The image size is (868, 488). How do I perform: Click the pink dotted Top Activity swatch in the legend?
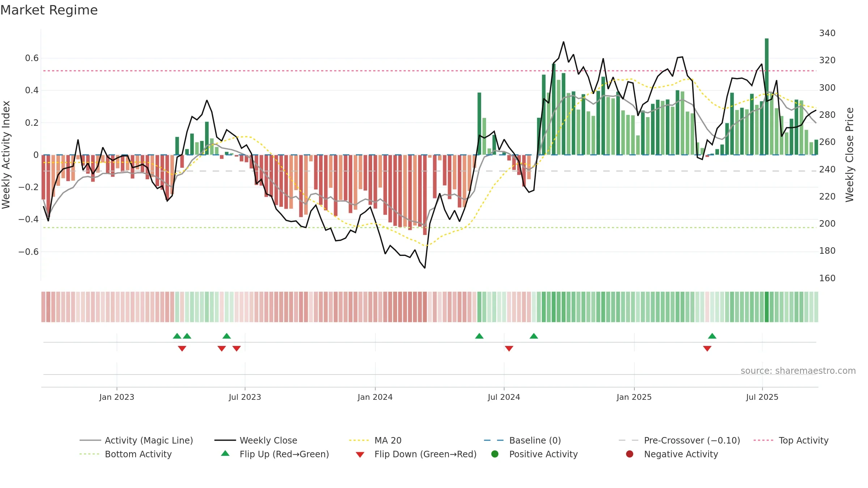763,440
